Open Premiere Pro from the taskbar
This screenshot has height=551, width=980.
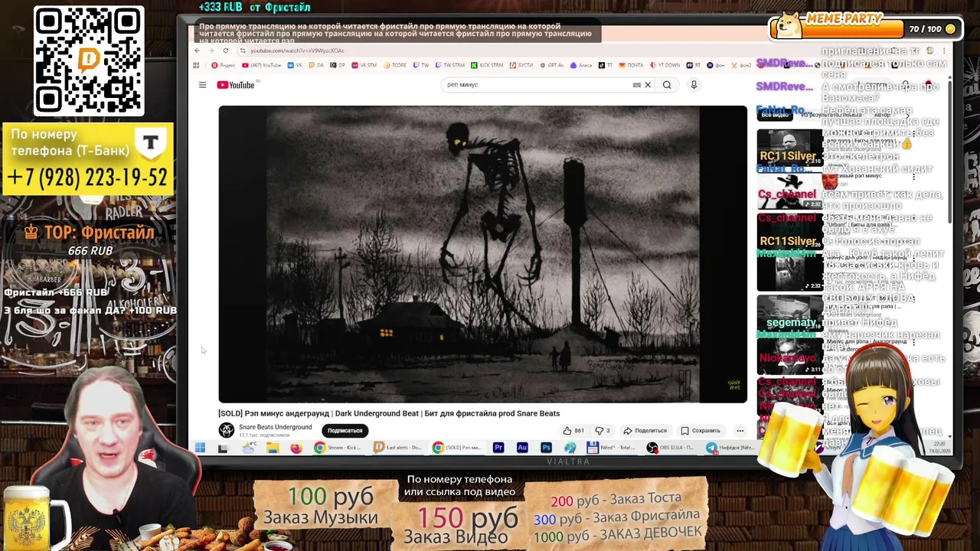(x=498, y=448)
